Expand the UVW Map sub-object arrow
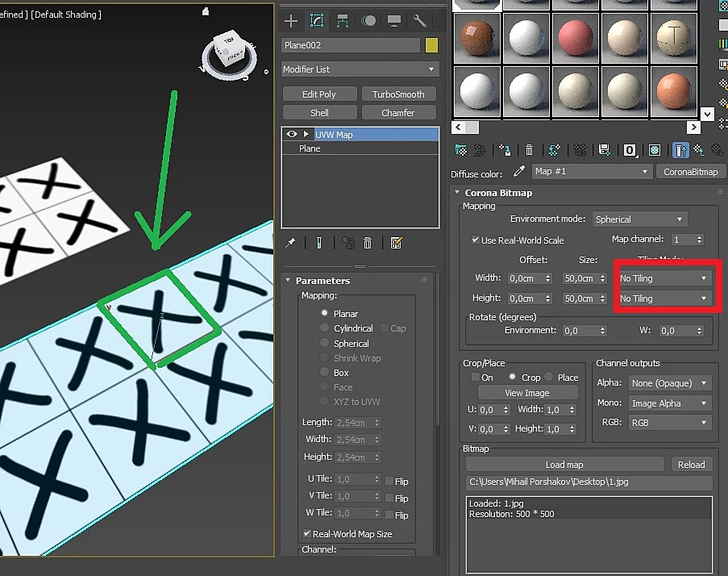This screenshot has height=576, width=728. (x=306, y=134)
